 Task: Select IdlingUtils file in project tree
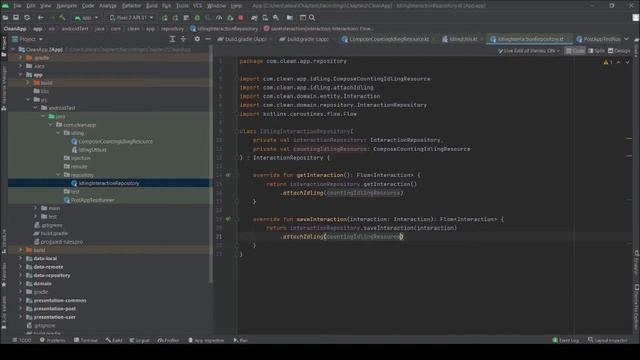[x=89, y=150]
